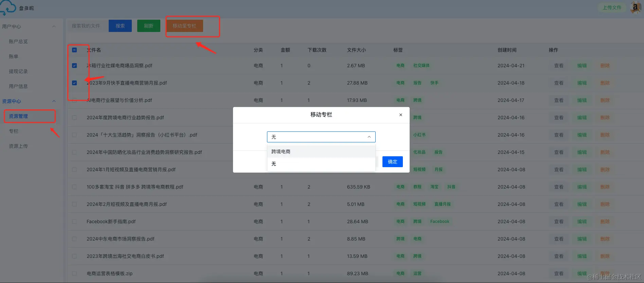Click 删除 for AI电商行业展望与价值分析.pdf

605,100
